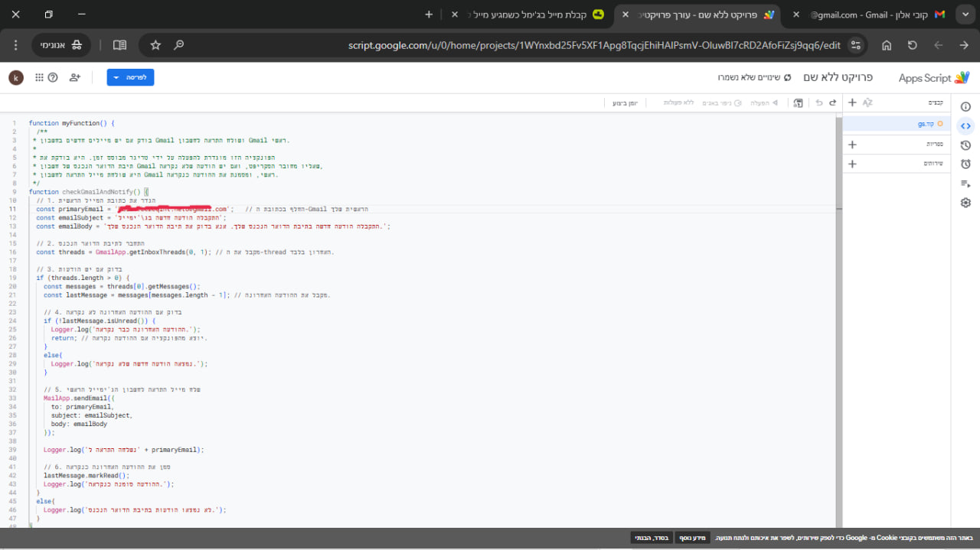Close the Gmail browser tab
This screenshot has width=980, height=550.
coord(797,15)
